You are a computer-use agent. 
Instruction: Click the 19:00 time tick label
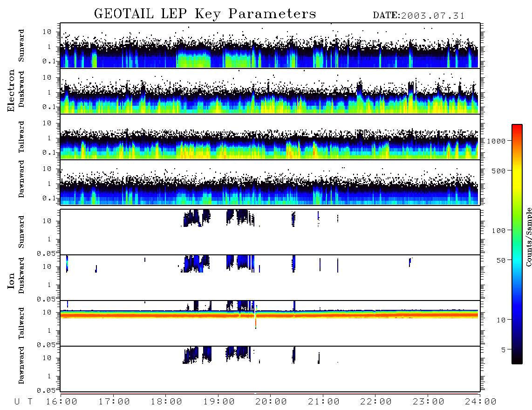tap(219, 402)
